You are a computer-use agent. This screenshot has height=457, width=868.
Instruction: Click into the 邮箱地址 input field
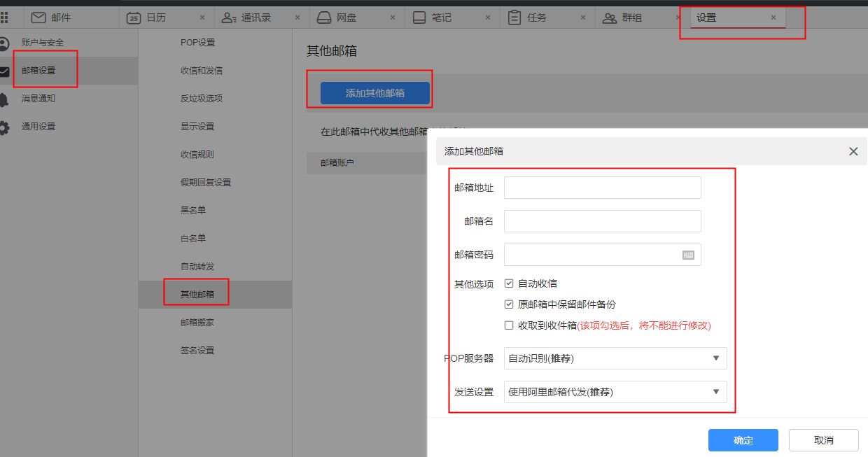[602, 188]
